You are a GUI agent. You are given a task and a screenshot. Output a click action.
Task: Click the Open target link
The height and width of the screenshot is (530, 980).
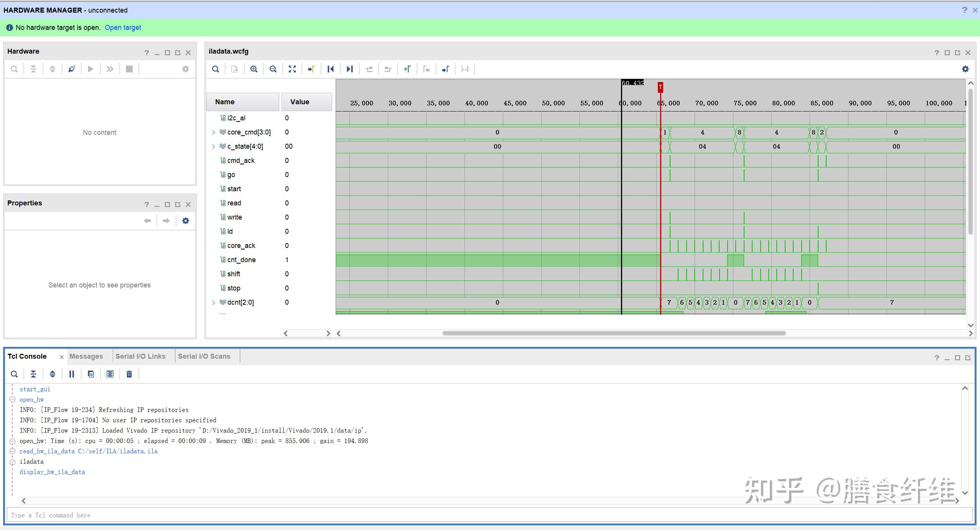123,28
